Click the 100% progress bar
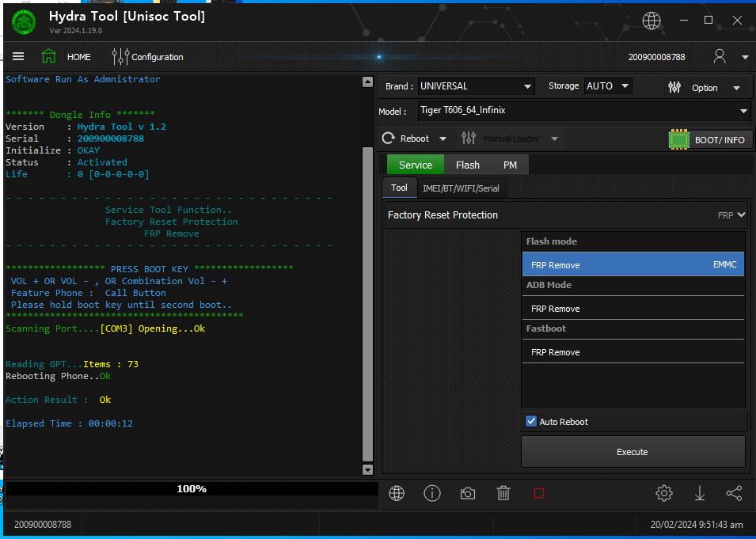The width and height of the screenshot is (756, 539). pos(192,489)
